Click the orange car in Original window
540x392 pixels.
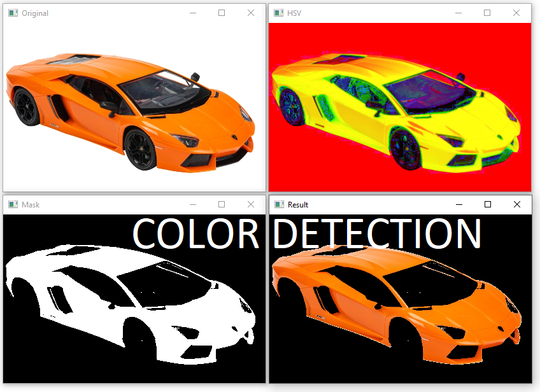[x=131, y=112]
